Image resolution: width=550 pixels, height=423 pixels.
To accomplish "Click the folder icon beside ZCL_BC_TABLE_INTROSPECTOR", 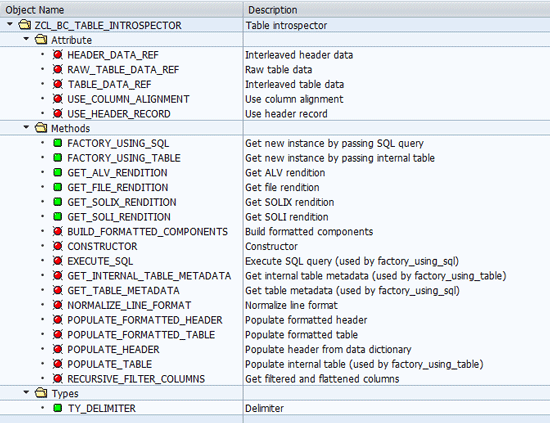I will point(25,25).
